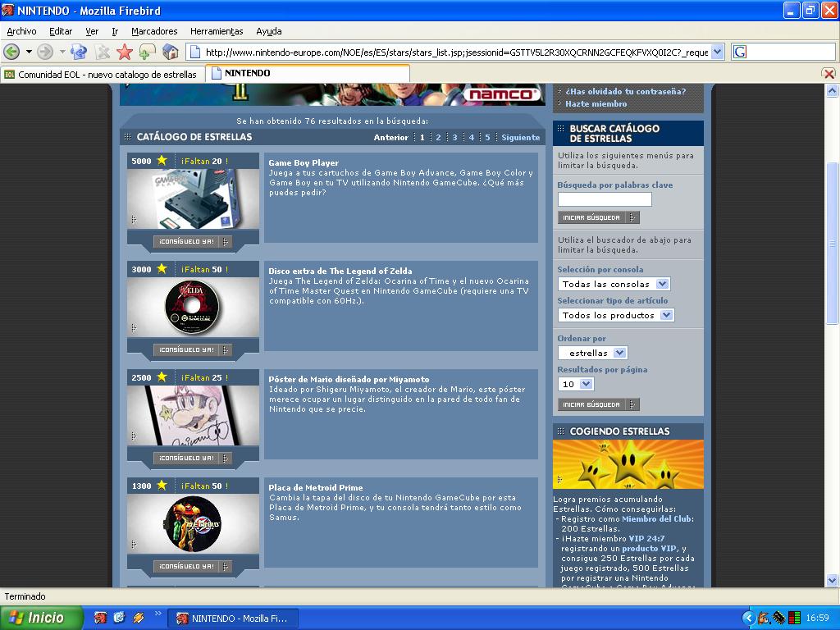Screen dimensions: 840x630
Task: Click the red star bookmark icon
Action: 125,52
